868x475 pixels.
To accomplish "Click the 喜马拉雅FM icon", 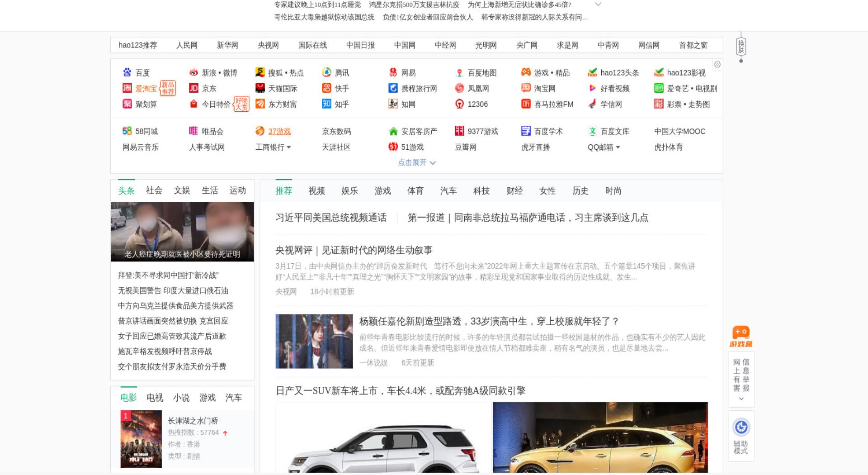I will click(526, 104).
